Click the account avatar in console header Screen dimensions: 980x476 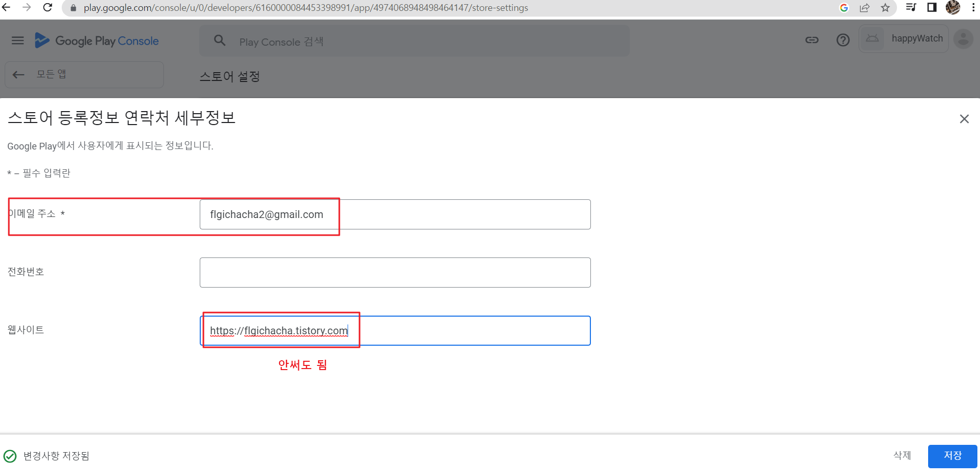click(963, 39)
